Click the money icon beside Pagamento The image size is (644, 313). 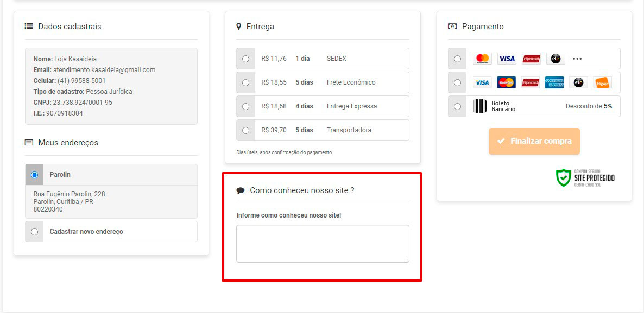coord(452,27)
